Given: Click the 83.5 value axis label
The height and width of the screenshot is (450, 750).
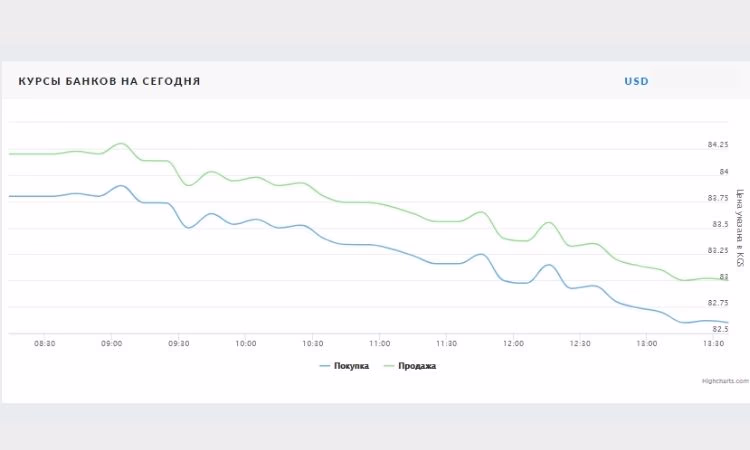Looking at the screenshot, I should [x=717, y=224].
